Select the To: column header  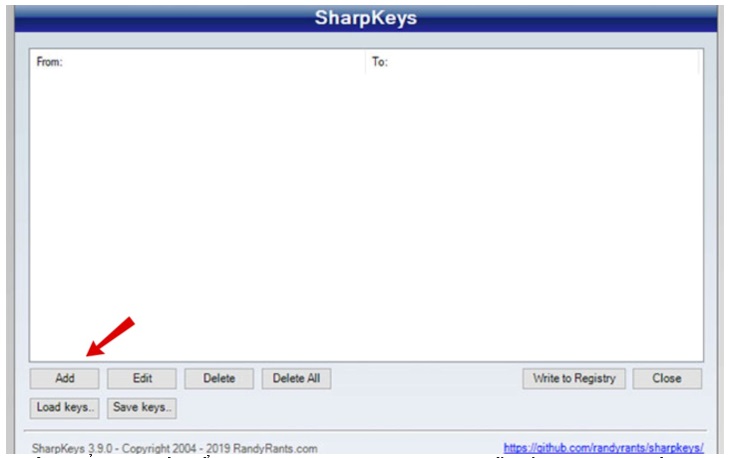[532, 62]
